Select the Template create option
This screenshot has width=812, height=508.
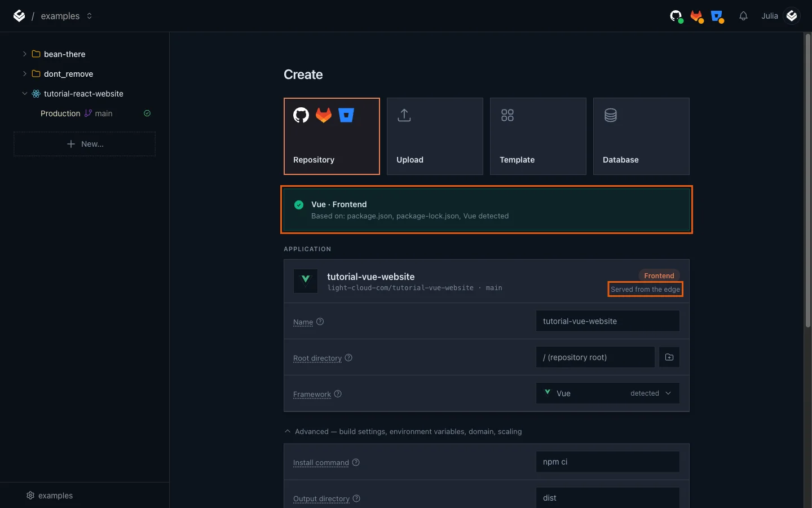coord(538,136)
